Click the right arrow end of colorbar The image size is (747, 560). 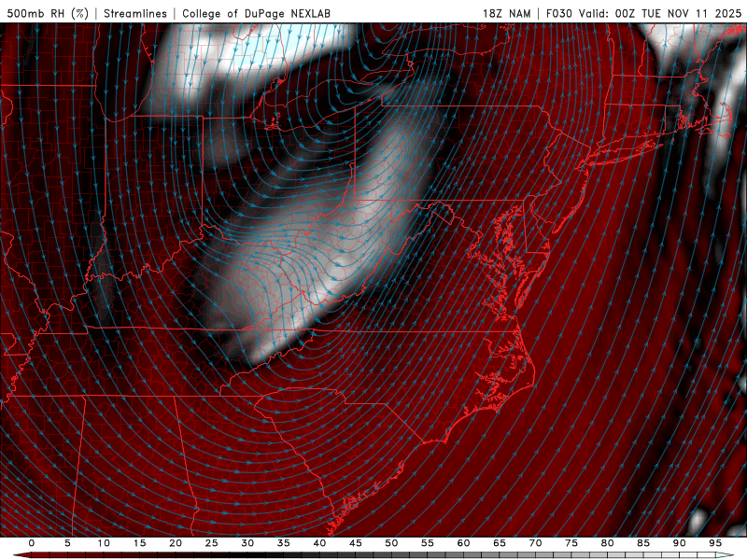(726, 555)
